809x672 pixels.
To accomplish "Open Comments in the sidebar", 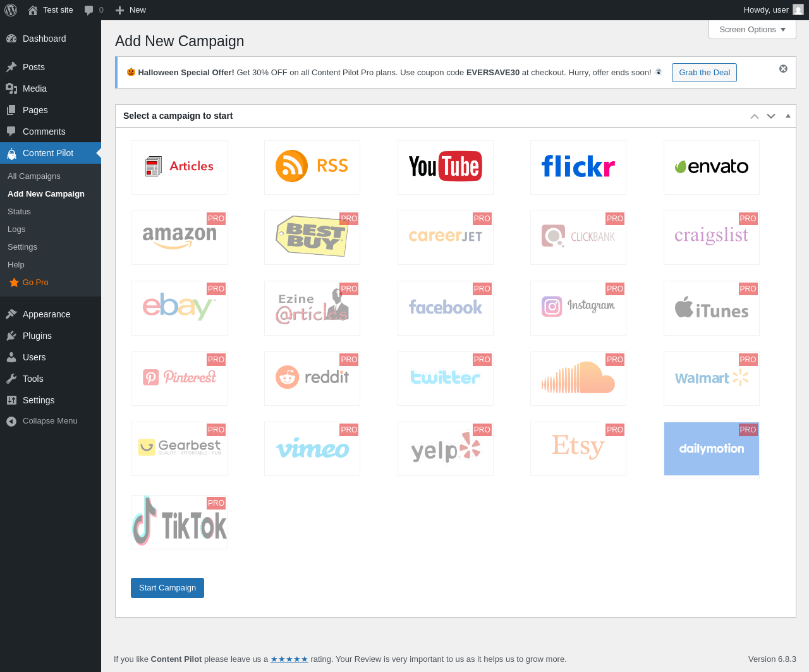I will pyautogui.click(x=51, y=131).
